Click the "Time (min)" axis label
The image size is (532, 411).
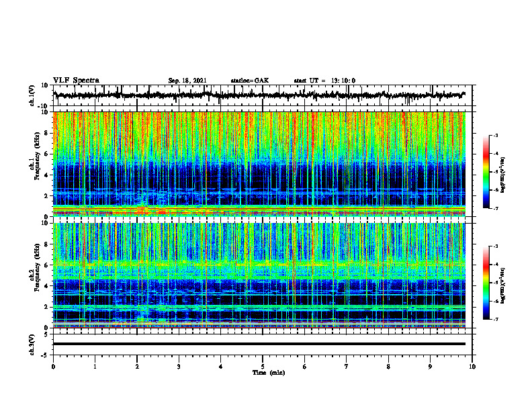click(x=269, y=373)
